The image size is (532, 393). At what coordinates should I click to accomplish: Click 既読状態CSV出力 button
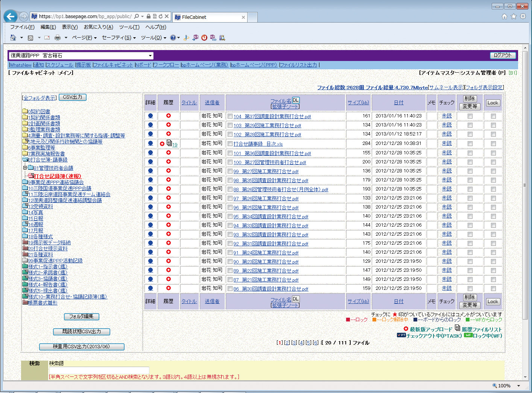tap(82, 332)
